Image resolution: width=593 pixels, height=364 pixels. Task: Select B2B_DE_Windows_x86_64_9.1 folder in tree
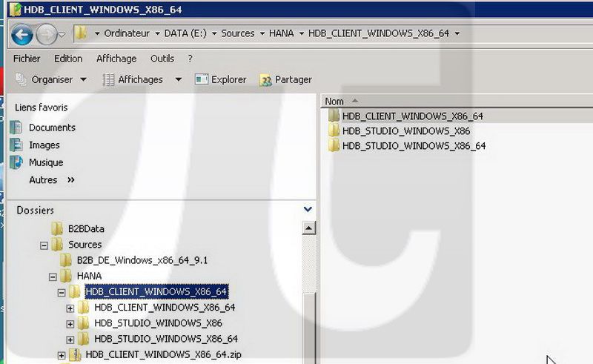(142, 260)
